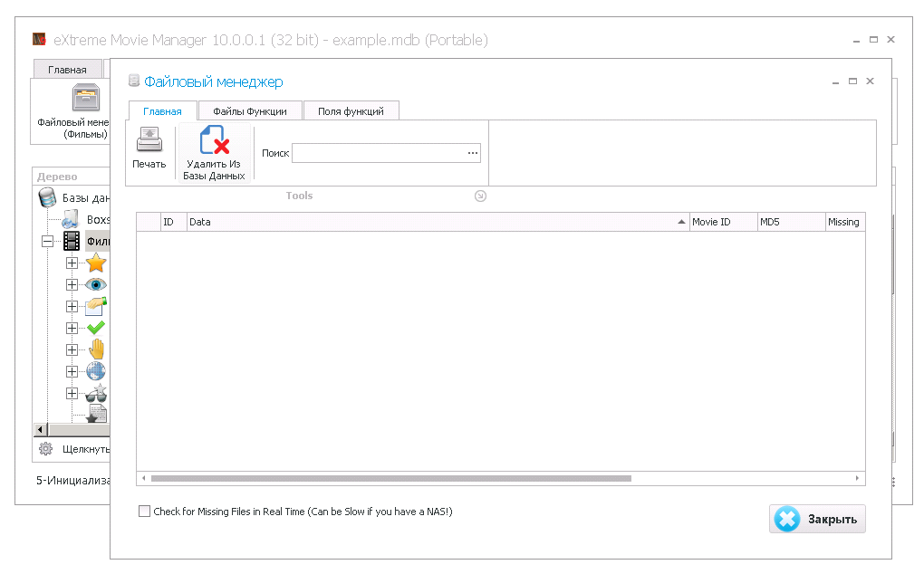The width and height of the screenshot is (924, 574).
Task: Click the green checkmark icon in the tree
Action: coord(95,328)
